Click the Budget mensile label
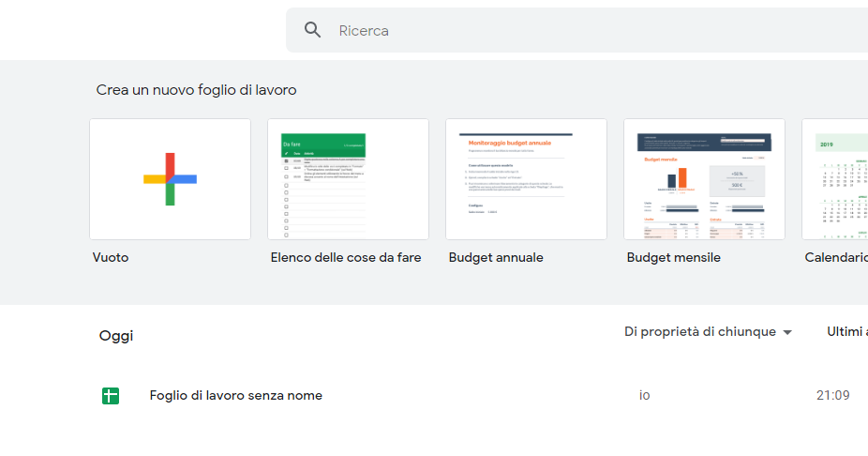868x456 pixels. (x=674, y=258)
